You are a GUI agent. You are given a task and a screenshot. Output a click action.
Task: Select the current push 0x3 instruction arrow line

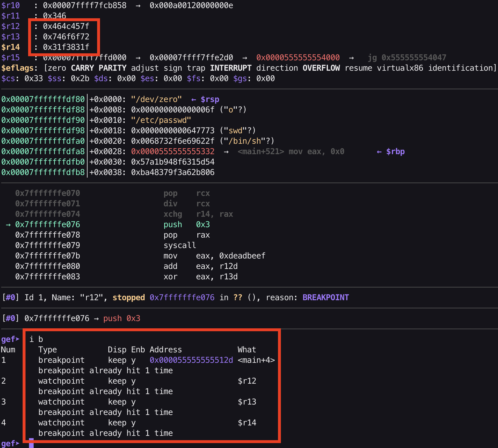click(47, 224)
